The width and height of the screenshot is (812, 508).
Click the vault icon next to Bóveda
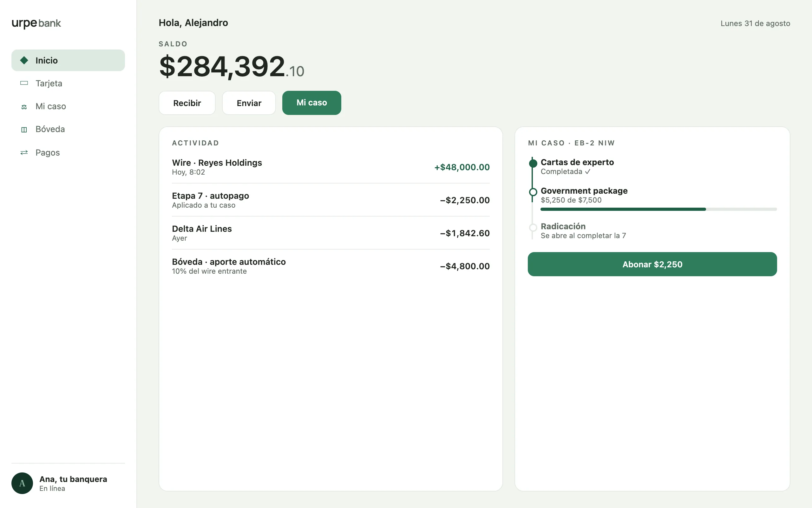point(24,130)
